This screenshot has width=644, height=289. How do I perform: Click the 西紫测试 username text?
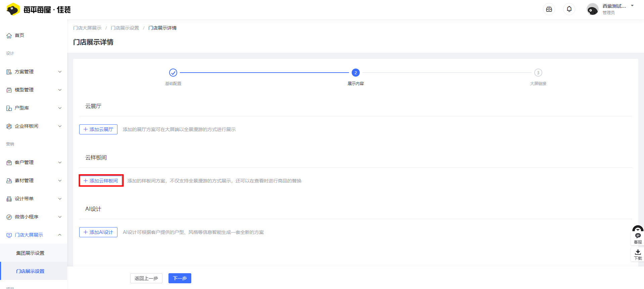click(x=614, y=6)
